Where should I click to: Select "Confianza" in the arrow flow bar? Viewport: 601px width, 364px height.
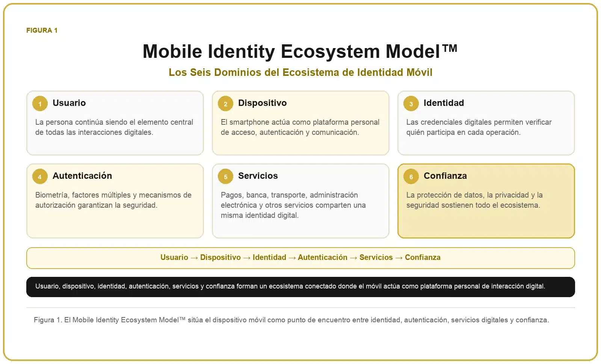[423, 257]
